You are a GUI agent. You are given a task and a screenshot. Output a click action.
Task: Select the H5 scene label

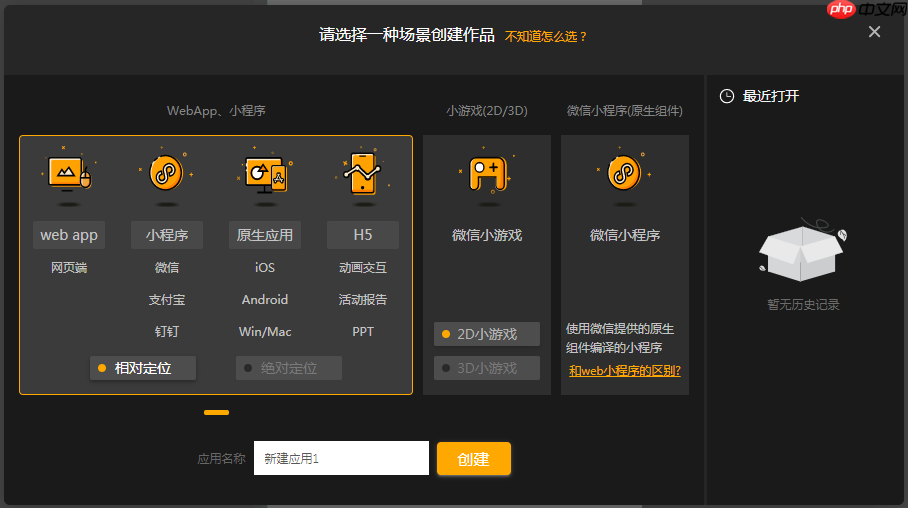(x=363, y=235)
